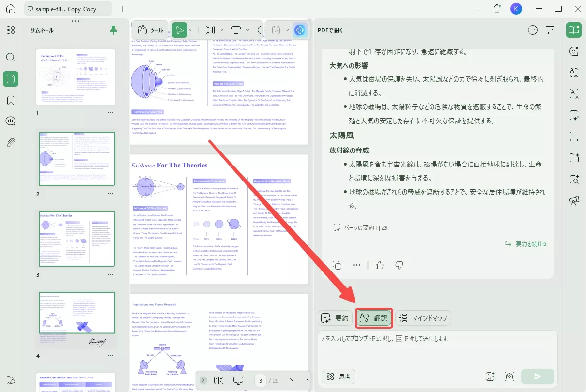Open chat history clock icon

pyautogui.click(x=533, y=30)
